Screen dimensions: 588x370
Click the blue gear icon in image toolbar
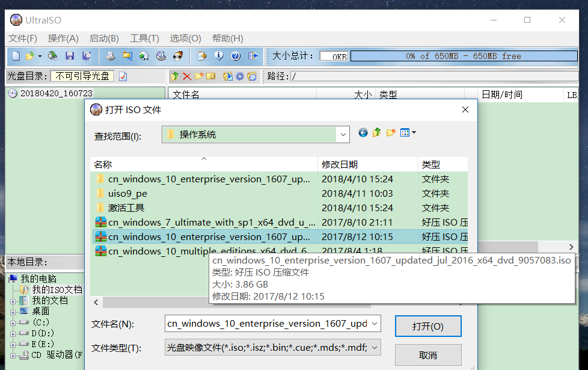(x=240, y=76)
